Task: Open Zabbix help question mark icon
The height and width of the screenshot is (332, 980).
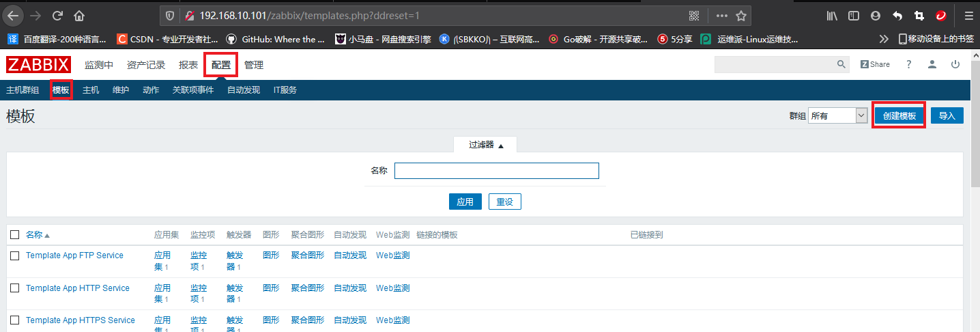Action: click(x=908, y=64)
